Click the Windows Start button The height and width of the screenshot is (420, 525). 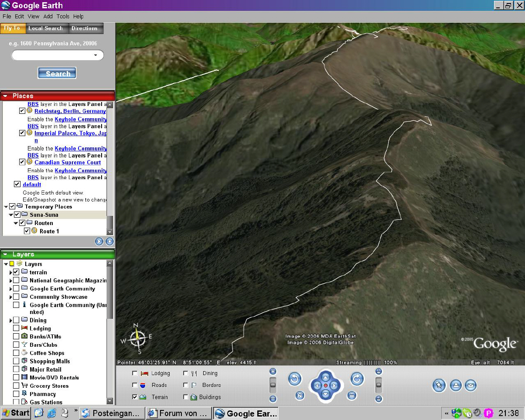pos(16,413)
